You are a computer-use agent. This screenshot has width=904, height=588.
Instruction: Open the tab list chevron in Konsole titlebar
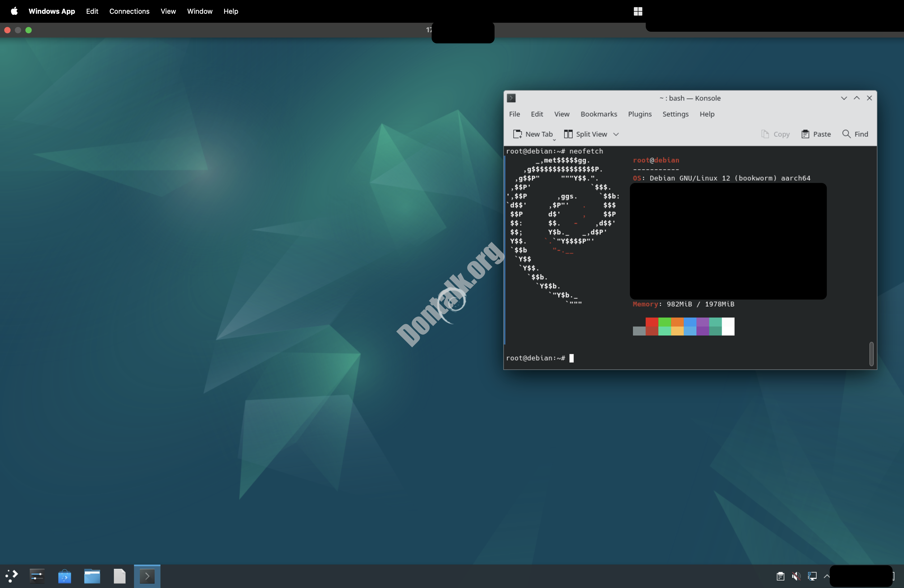coord(844,98)
